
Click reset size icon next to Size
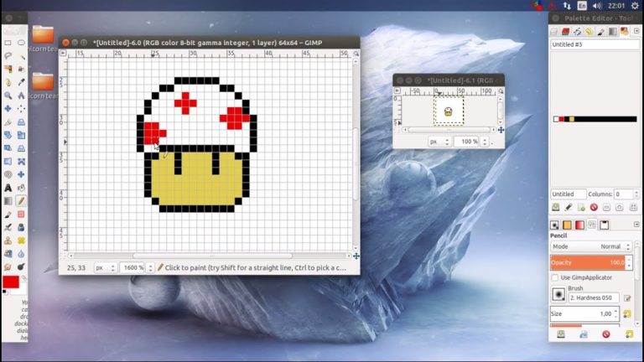click(x=626, y=314)
